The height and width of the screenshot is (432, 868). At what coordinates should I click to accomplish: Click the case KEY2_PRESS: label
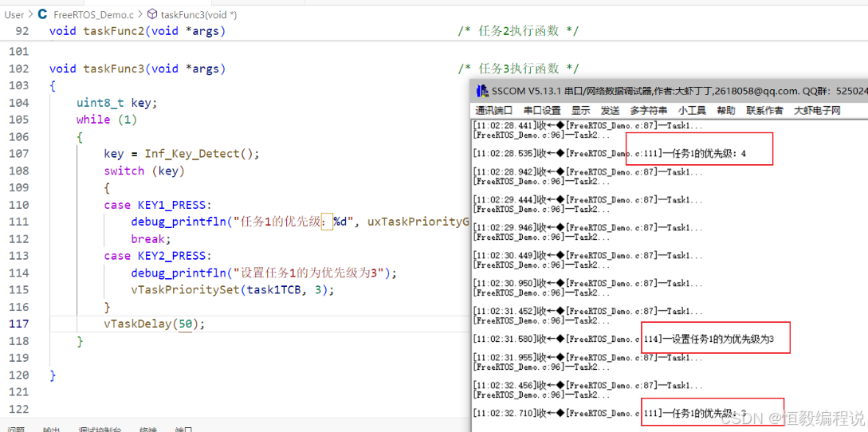(x=158, y=256)
